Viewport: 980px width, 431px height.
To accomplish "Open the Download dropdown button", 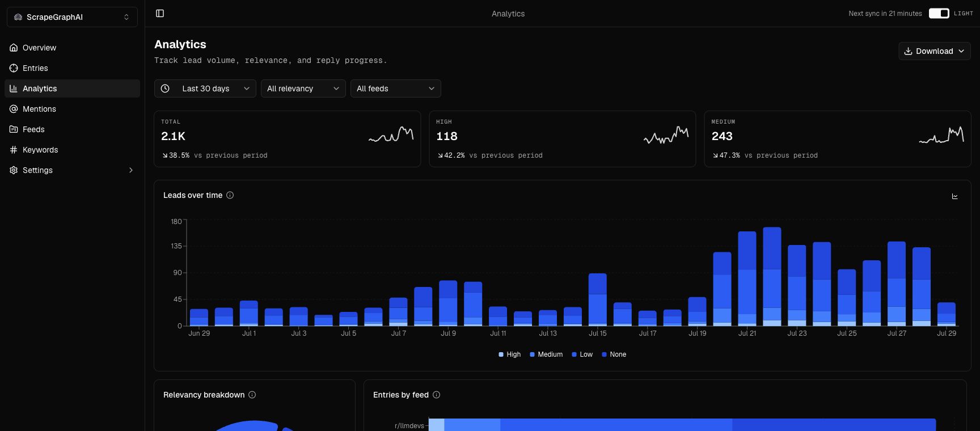I will tap(935, 51).
